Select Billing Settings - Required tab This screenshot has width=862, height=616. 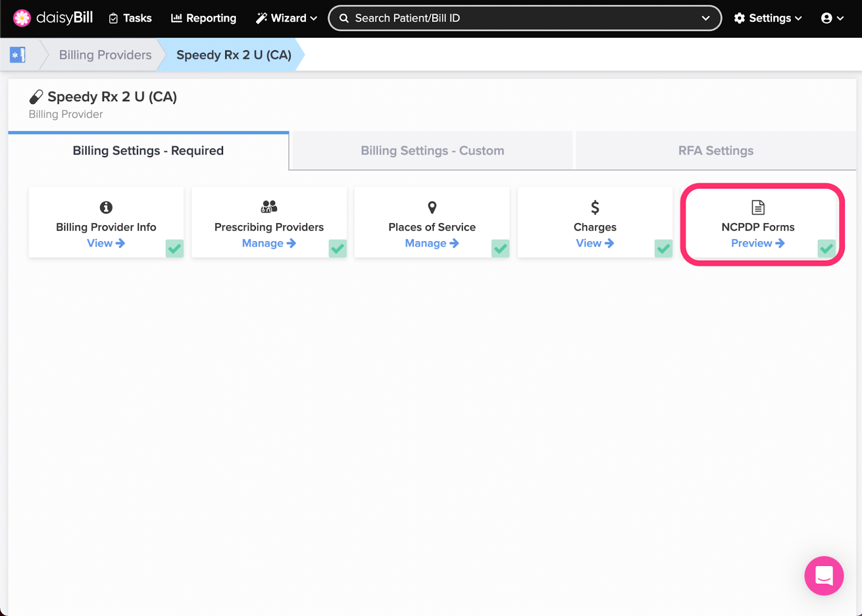point(148,151)
